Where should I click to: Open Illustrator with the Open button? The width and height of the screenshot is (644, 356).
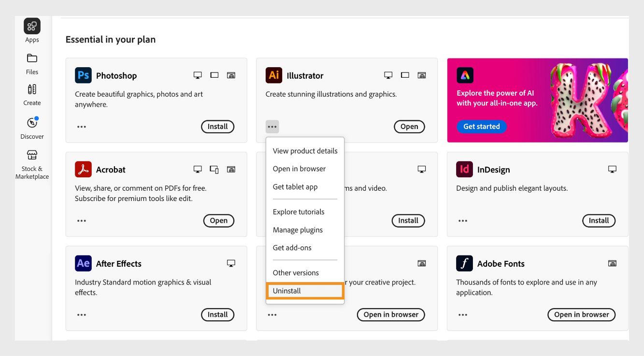[409, 127]
